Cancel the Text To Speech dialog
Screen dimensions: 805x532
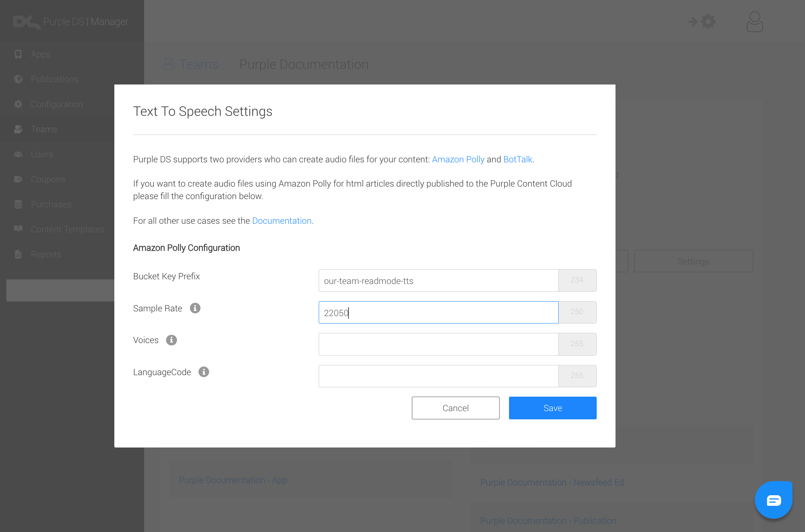(455, 408)
